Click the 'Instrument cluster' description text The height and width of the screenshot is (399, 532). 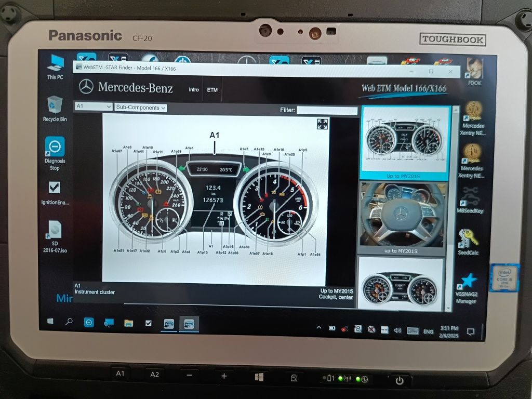[x=95, y=292]
